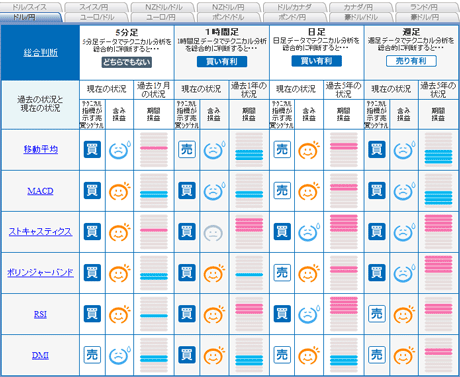Click the 売 signal icon for DMI under 5分足

pyautogui.click(x=92, y=355)
